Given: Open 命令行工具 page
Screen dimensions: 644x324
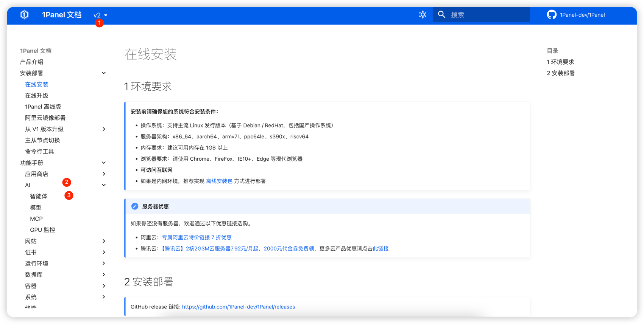Looking at the screenshot, I should 40,152.
